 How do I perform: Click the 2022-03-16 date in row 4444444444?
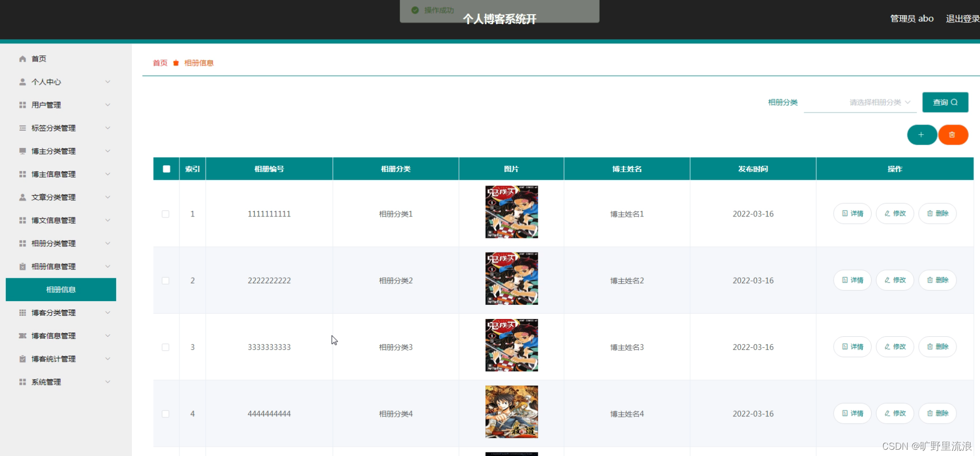click(753, 414)
